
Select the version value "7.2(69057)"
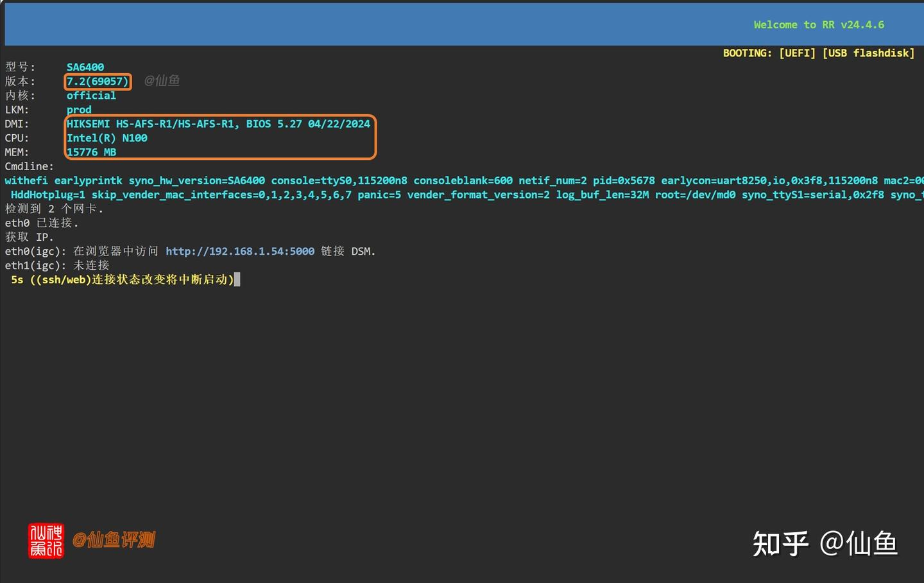[x=98, y=82]
